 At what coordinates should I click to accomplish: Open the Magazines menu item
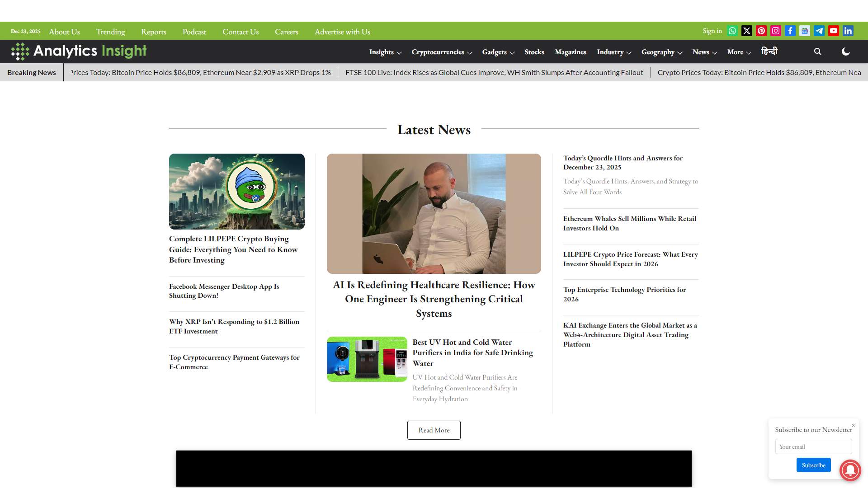click(571, 52)
